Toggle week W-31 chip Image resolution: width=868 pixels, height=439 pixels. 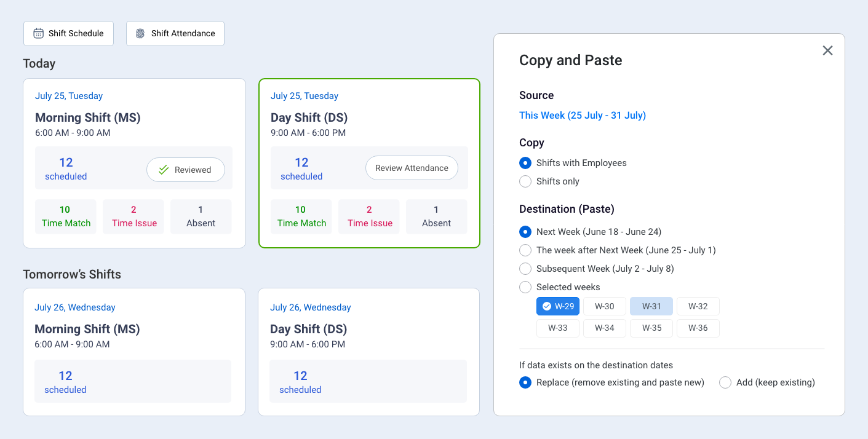click(651, 306)
